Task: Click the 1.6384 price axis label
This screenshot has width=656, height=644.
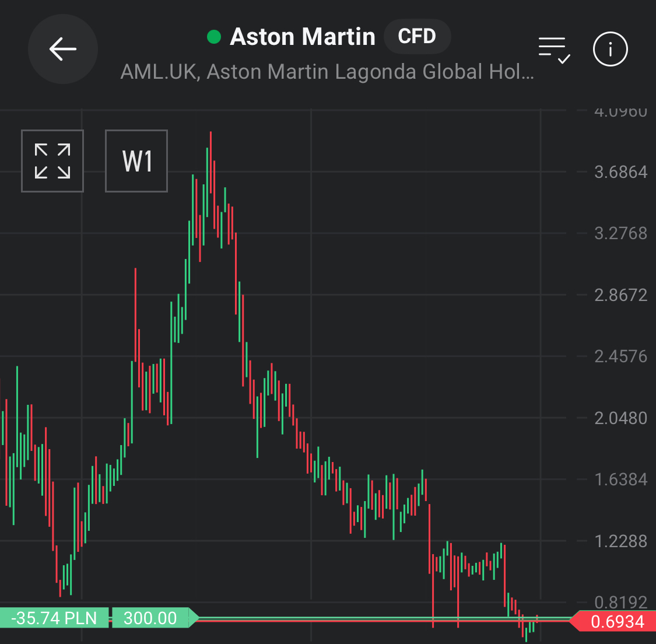Action: click(620, 480)
